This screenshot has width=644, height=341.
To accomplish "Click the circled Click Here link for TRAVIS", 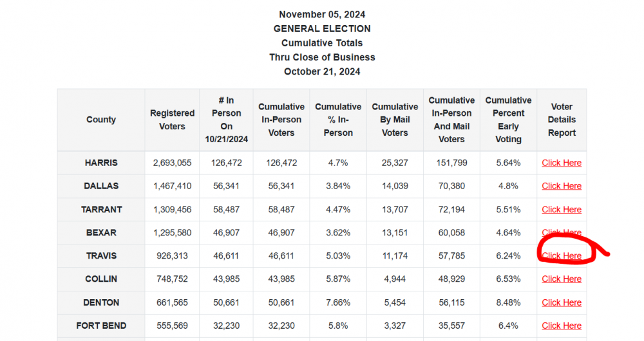I will [562, 255].
